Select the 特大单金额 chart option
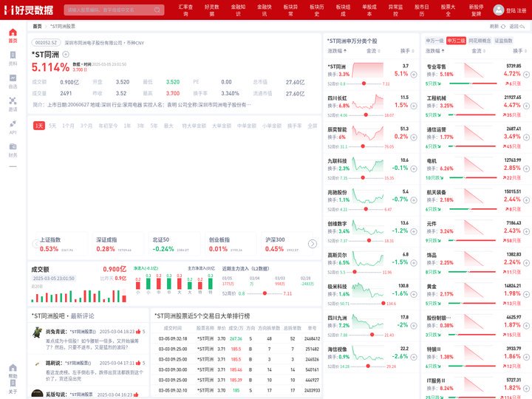532x399 pixels. pyautogui.click(x=194, y=126)
